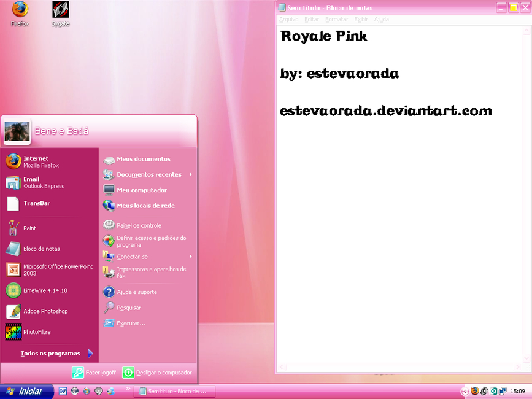Click the Notepad title bar icon

point(282,7)
